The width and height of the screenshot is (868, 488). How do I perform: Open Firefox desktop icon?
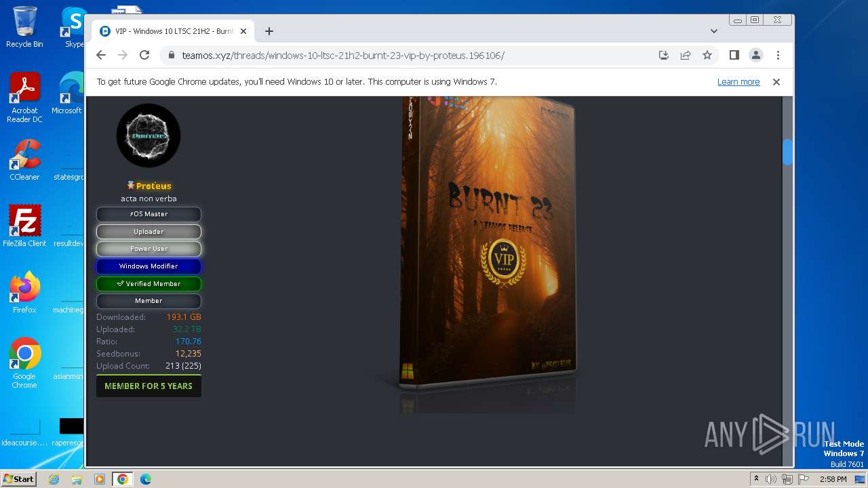[24, 293]
